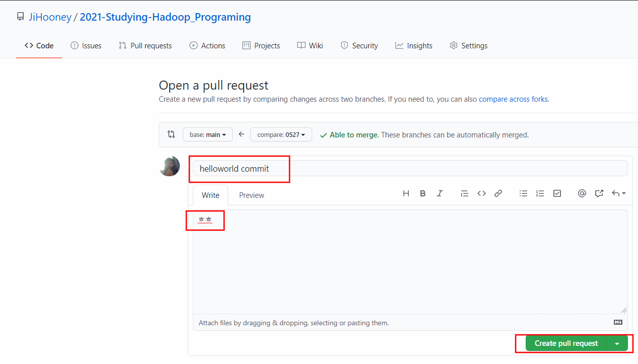This screenshot has width=638, height=364.
Task: Open the Wiki tab
Action: coord(310,45)
